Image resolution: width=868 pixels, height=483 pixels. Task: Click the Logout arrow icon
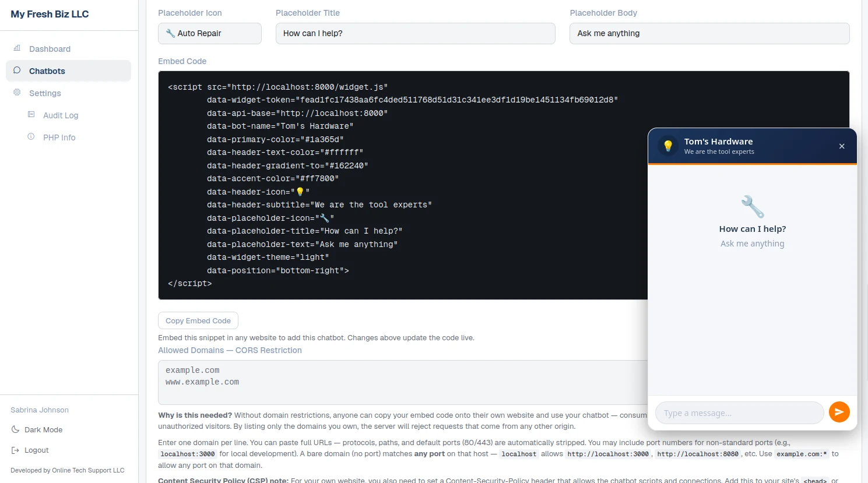click(15, 450)
